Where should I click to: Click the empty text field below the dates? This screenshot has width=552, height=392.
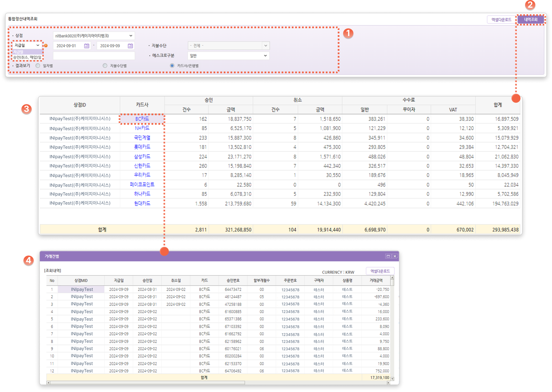(94, 56)
